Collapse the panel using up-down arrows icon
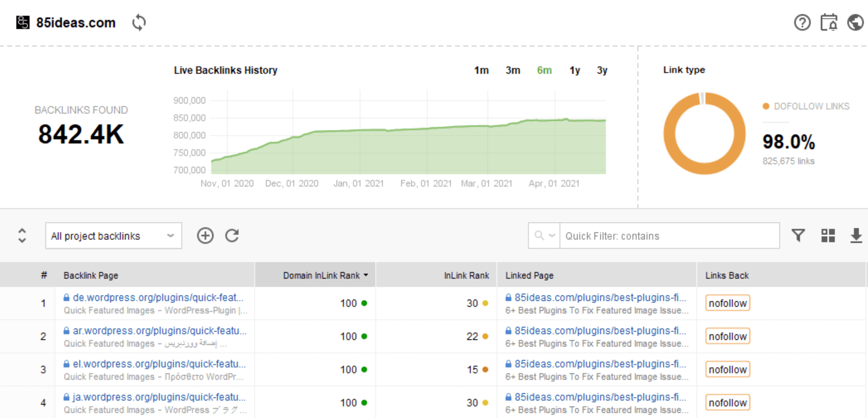Image resolution: width=868 pixels, height=418 pixels. [x=22, y=236]
